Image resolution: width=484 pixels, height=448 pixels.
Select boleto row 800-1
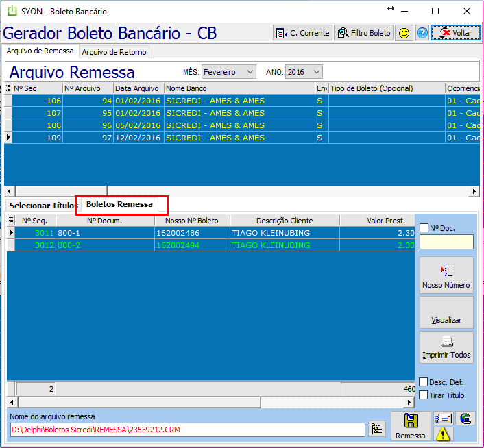211,233
